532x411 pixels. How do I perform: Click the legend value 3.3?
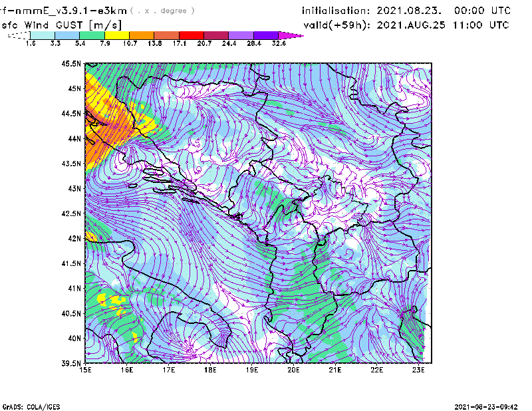tap(55, 43)
